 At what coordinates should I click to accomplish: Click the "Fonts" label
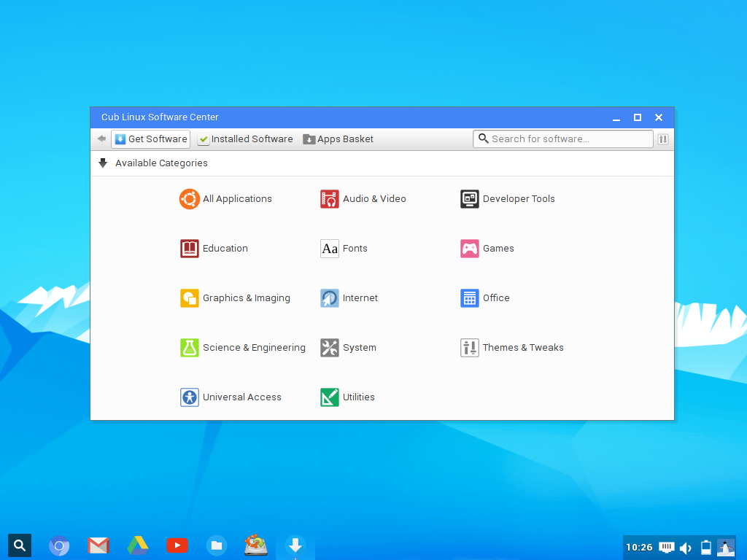coord(355,249)
